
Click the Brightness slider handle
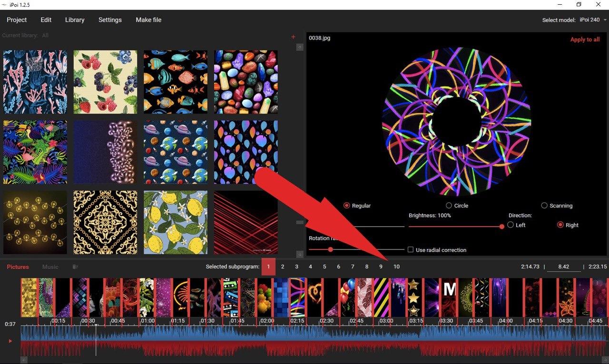coord(501,227)
